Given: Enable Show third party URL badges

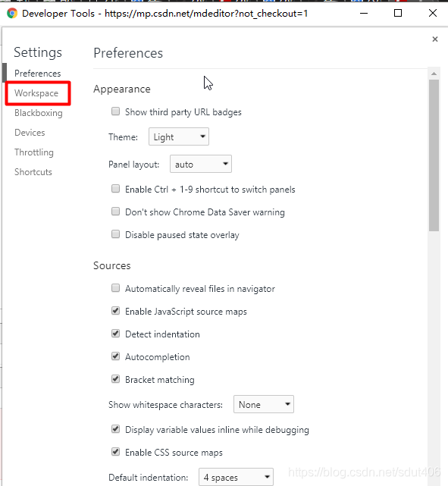Looking at the screenshot, I should pos(115,111).
